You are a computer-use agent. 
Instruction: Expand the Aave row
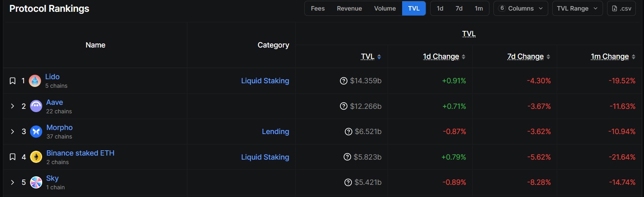point(13,106)
